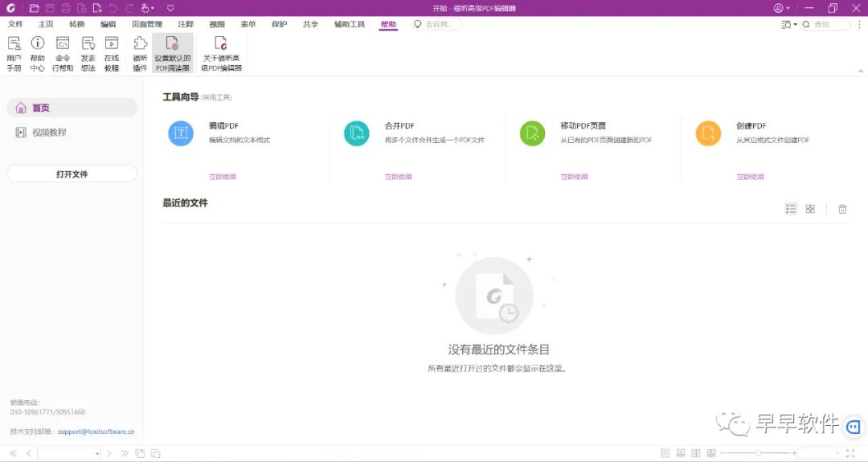The height and width of the screenshot is (462, 868).
Task: Click the new blank document icon with plus
Action: pos(97,8)
